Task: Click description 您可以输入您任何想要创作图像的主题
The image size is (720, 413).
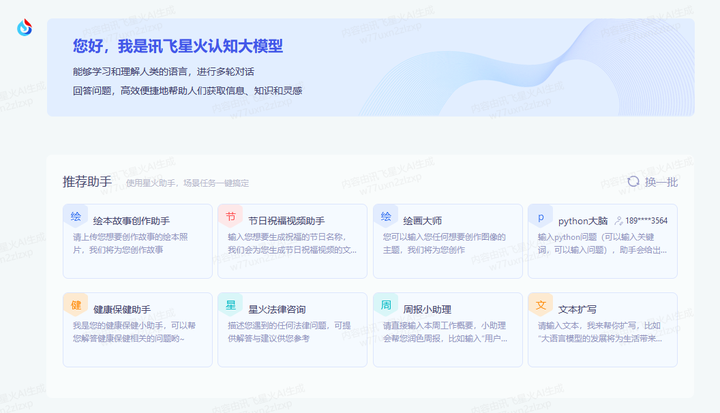Action: click(x=444, y=243)
